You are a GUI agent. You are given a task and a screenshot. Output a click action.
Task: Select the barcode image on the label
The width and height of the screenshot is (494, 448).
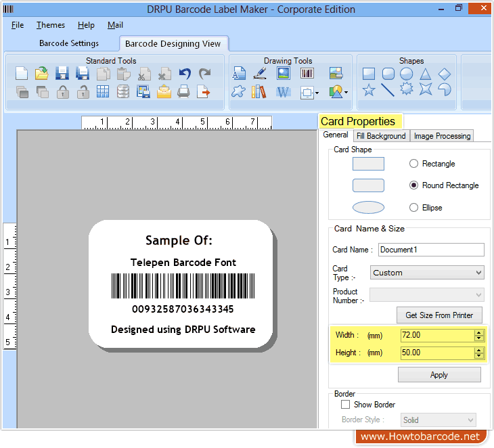183,286
